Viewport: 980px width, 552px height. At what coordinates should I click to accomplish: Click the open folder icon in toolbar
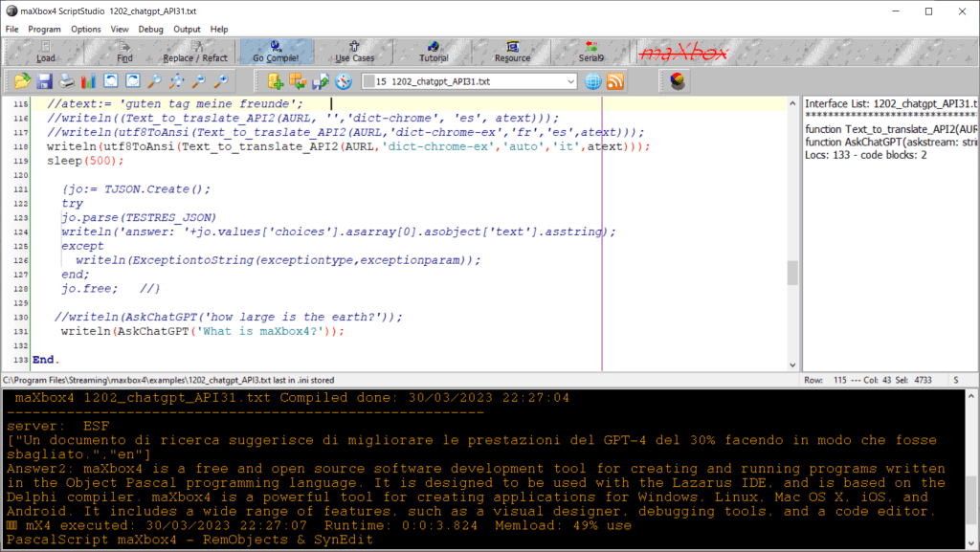coord(21,81)
